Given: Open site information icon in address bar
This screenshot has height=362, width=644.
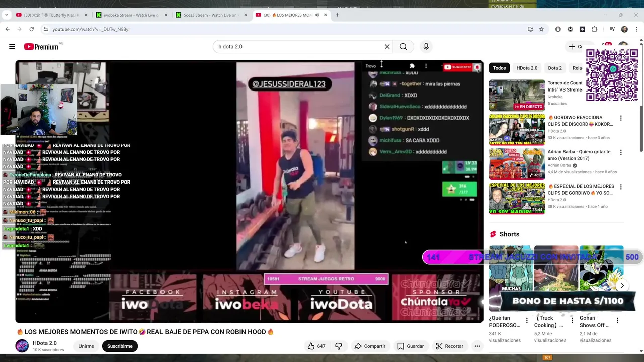Looking at the screenshot, I should click(45, 29).
